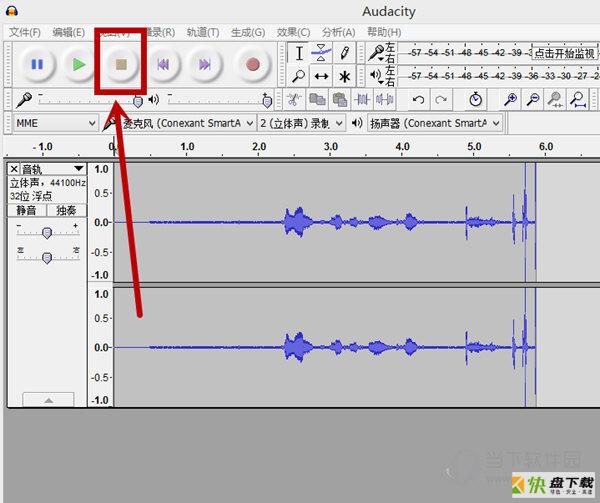Click the Redo arrow icon
The image size is (600, 503).
[441, 100]
